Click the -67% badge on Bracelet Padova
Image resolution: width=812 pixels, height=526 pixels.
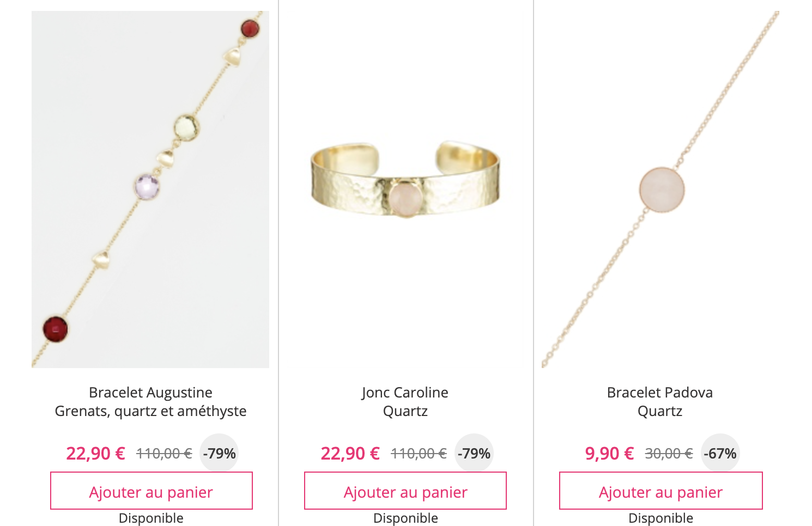(x=720, y=453)
